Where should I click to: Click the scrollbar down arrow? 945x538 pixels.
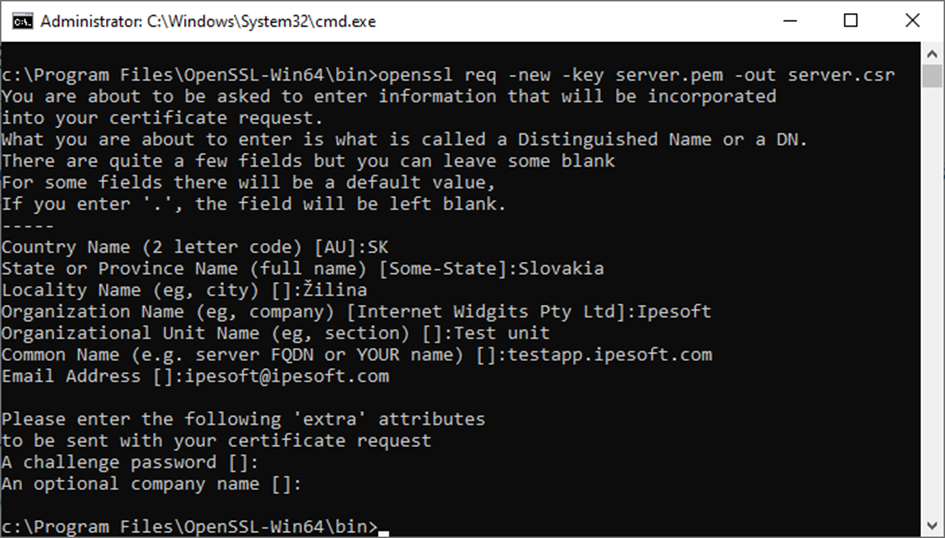932,526
